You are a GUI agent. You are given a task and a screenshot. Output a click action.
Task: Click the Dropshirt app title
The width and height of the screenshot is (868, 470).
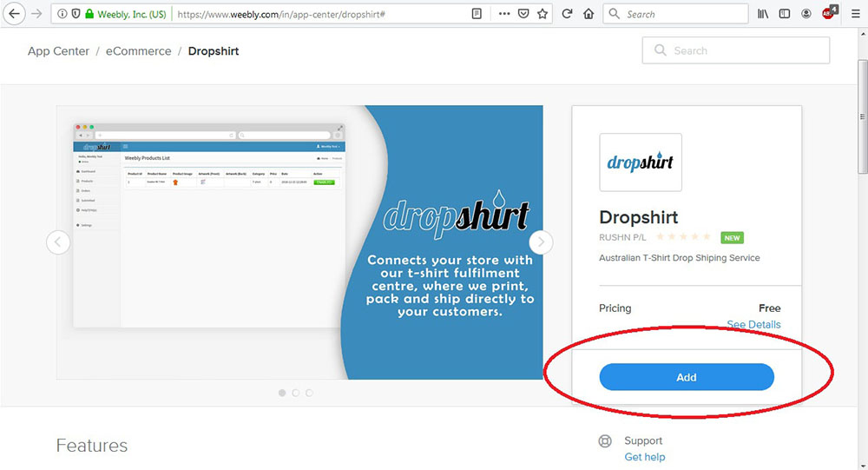pos(638,217)
